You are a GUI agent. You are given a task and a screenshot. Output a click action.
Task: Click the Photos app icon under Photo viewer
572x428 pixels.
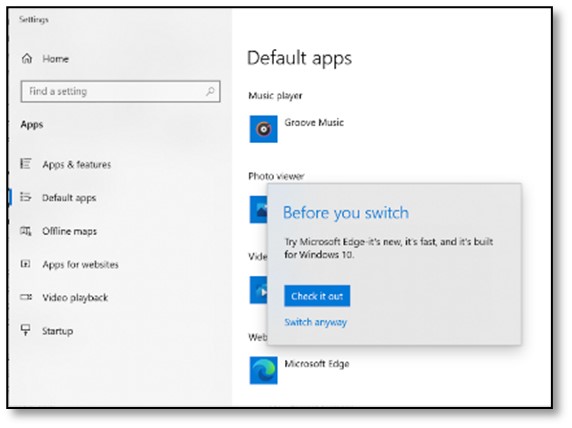[259, 209]
